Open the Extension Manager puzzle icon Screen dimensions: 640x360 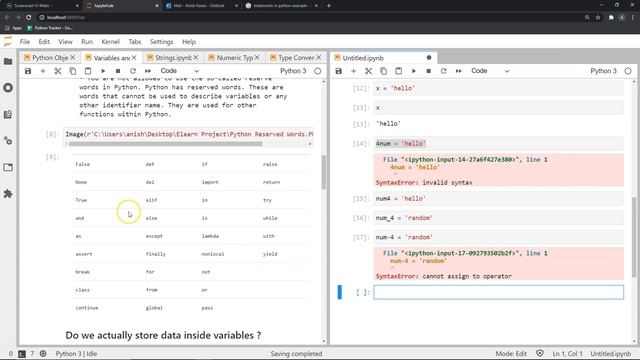8,193
